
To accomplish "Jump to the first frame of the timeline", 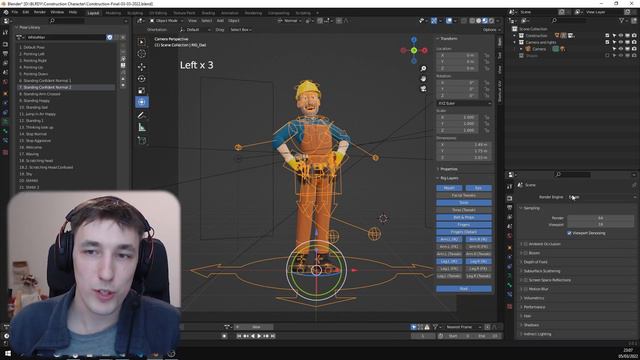I will point(239,336).
